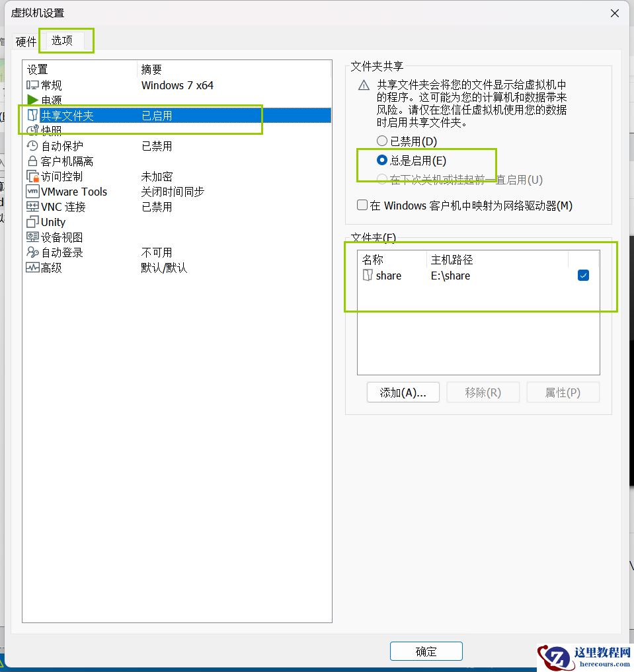Enable the 总是启用(E) radio option
The image size is (634, 672).
click(x=381, y=159)
